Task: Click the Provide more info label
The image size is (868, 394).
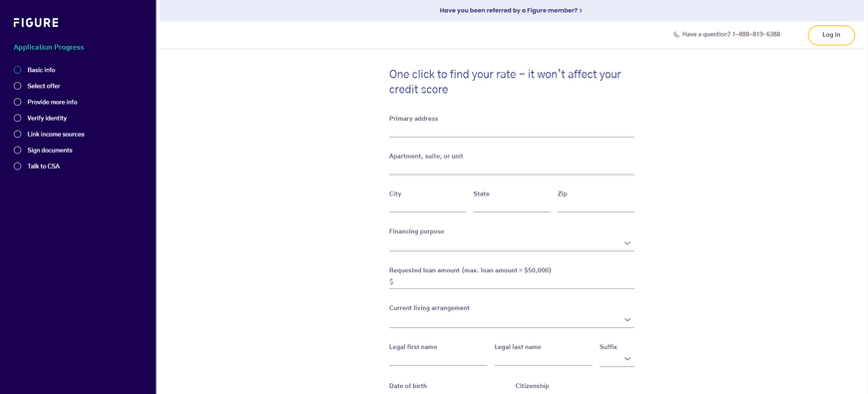Action: point(53,103)
